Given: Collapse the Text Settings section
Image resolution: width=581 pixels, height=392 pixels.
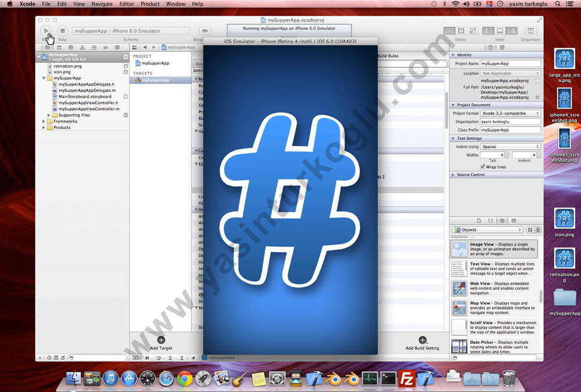Looking at the screenshot, I should pos(453,138).
